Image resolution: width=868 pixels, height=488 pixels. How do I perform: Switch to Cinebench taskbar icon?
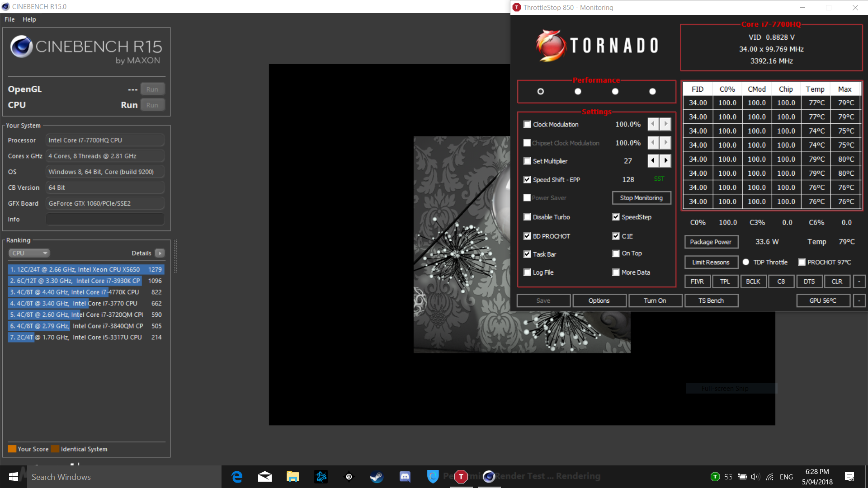pos(489,477)
